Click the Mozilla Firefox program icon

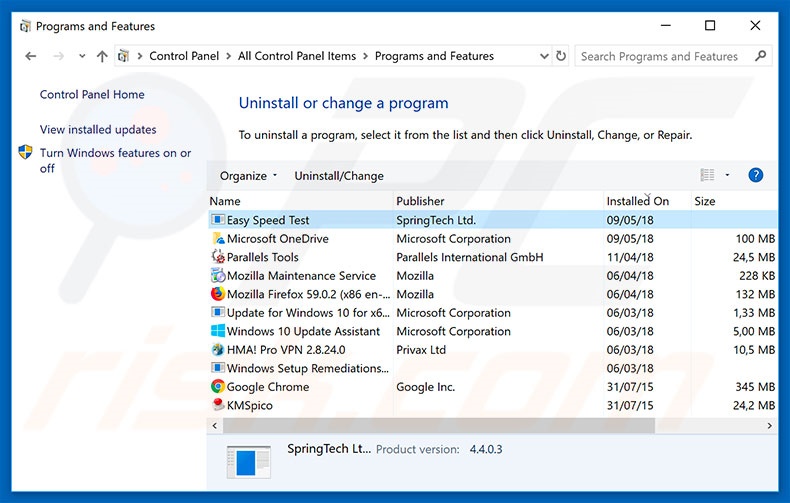pyautogui.click(x=218, y=294)
